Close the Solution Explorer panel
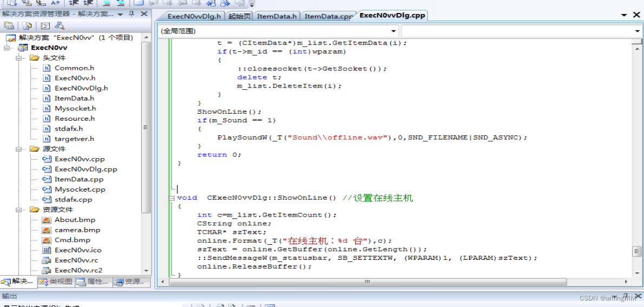Screen dimensions: 644x307 click(x=144, y=14)
